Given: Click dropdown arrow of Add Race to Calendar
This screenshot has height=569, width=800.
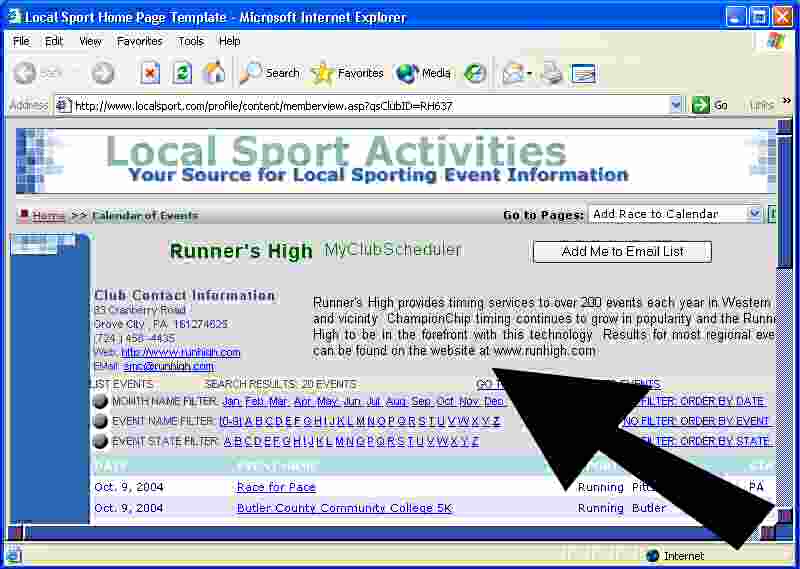Looking at the screenshot, I should coord(755,214).
